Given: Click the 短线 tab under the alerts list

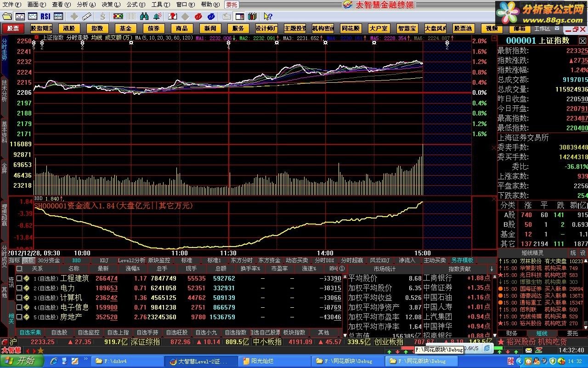Looking at the screenshot, I should tap(542, 333).
